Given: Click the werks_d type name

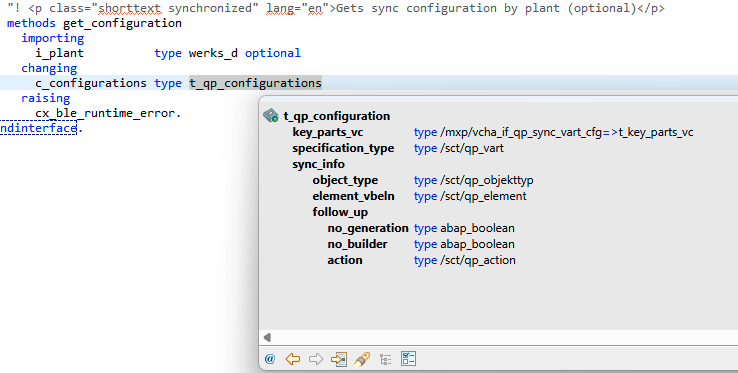Looking at the screenshot, I should click(213, 53).
